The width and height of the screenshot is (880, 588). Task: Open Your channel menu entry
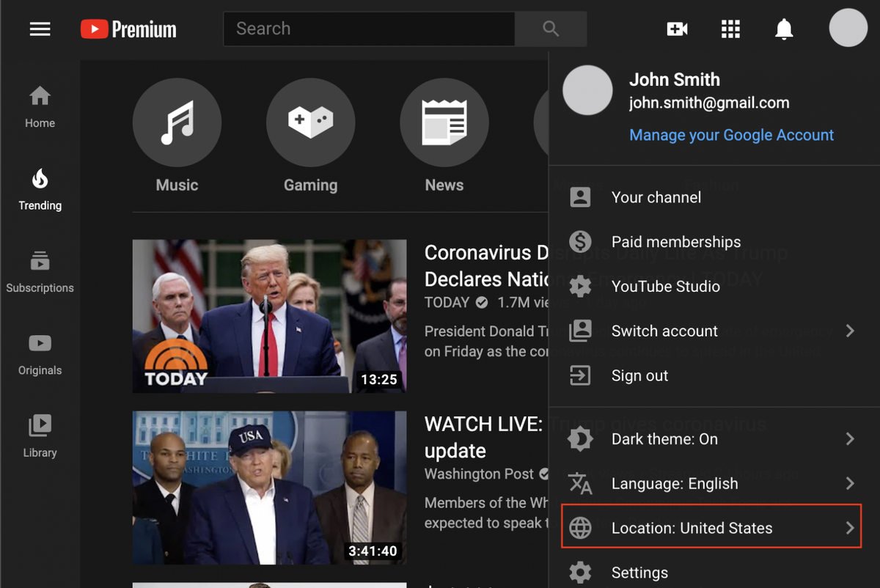714,197
